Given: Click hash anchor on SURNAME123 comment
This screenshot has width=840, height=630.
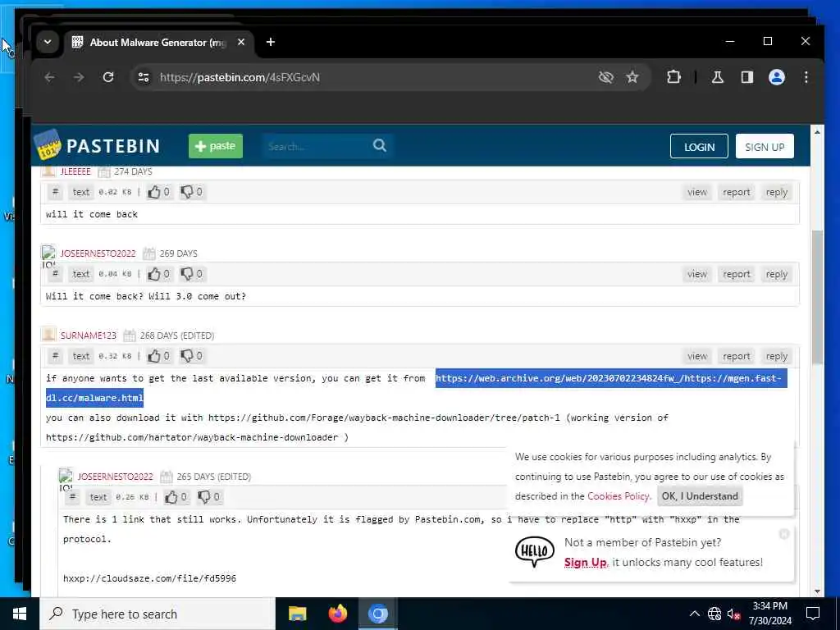Looking at the screenshot, I should (55, 356).
